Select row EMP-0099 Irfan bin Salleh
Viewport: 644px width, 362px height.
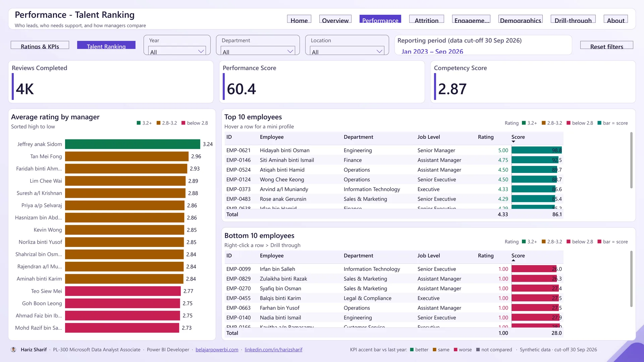tap(394, 269)
